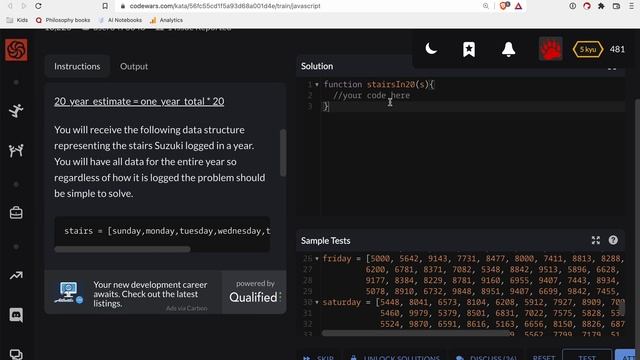This screenshot has height=360, width=640.
Task: Collapse the friday array fold arrow
Action: click(x=317, y=259)
